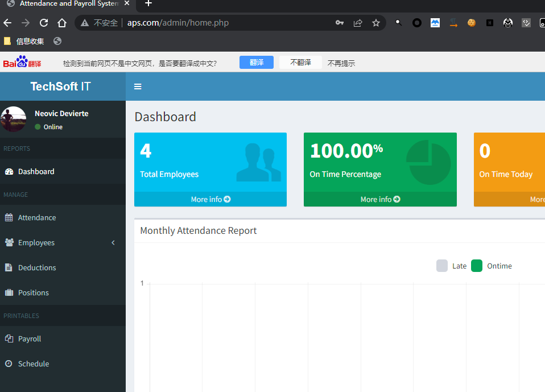Click the blue 翻译 translate button
The image size is (545, 392).
point(257,63)
